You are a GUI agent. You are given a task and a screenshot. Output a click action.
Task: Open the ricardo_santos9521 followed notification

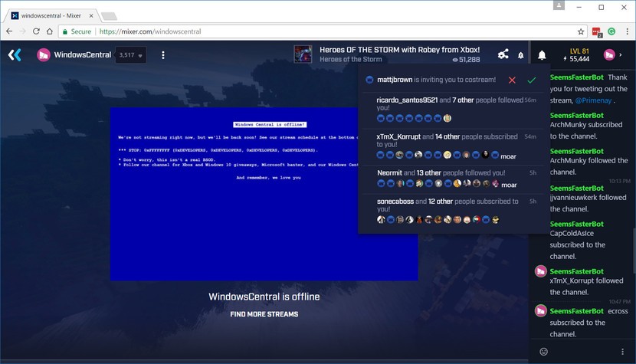[451, 110]
